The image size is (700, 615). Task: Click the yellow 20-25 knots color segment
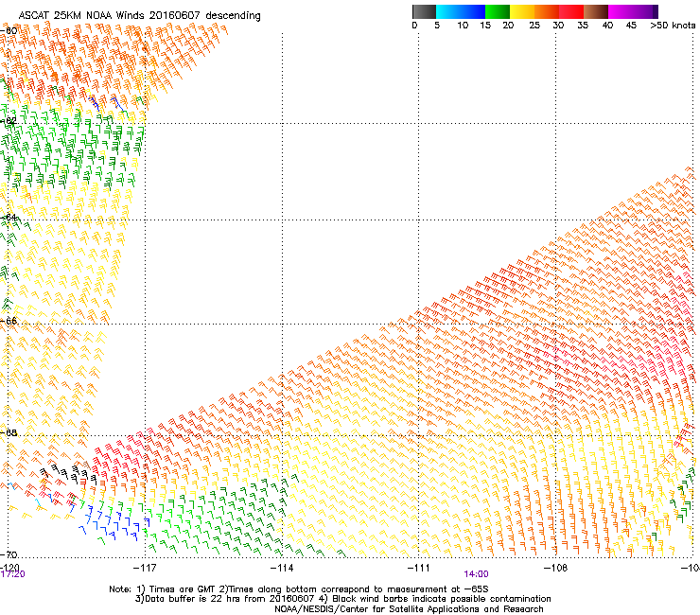(x=522, y=11)
